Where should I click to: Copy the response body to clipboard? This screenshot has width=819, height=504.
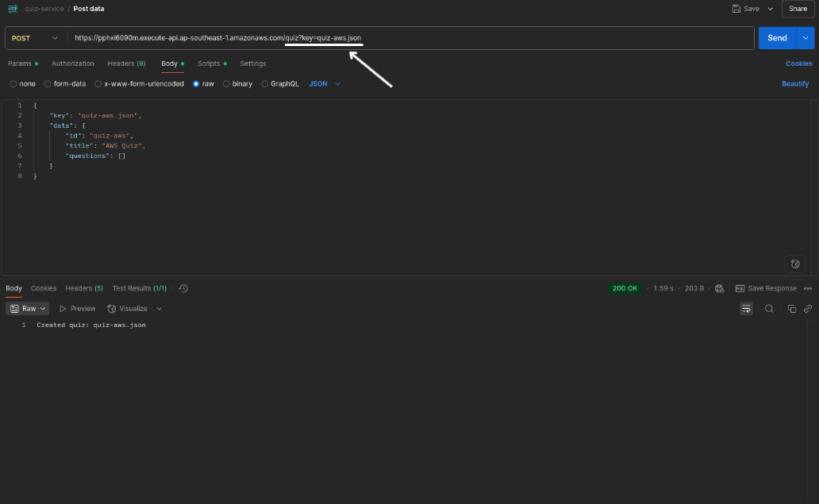[791, 309]
